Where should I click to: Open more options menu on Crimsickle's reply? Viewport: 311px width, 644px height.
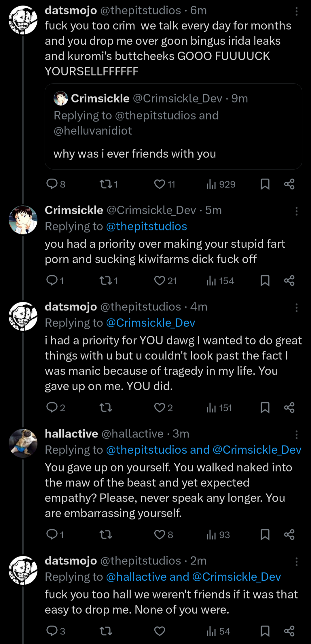pyautogui.click(x=296, y=211)
